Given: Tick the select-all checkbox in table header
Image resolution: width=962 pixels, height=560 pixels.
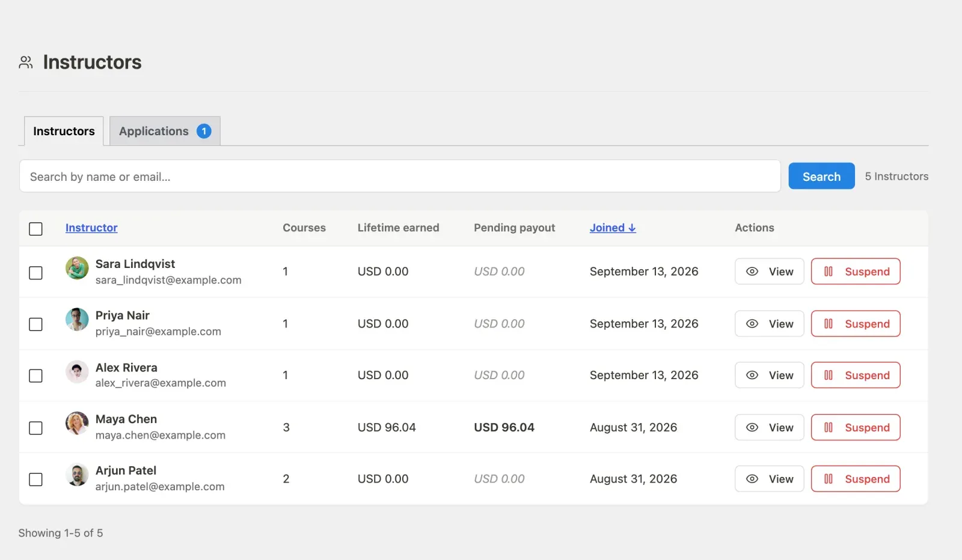Looking at the screenshot, I should [36, 229].
